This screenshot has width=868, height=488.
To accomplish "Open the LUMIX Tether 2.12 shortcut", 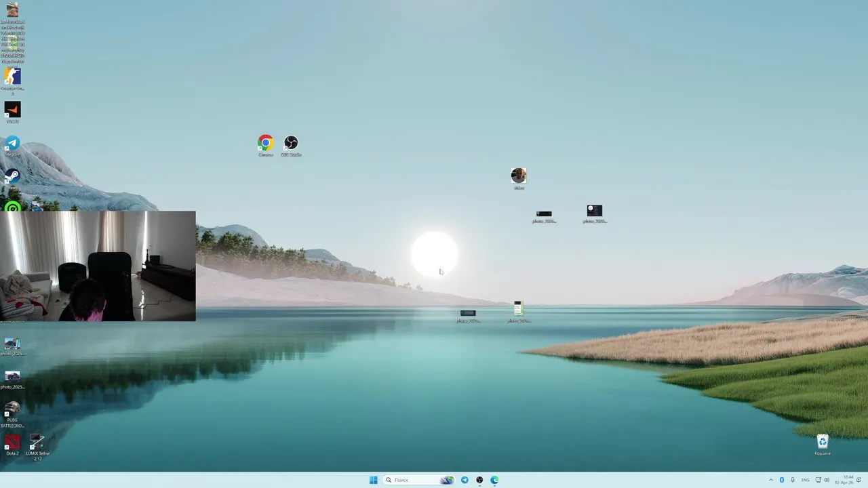I will [38, 447].
